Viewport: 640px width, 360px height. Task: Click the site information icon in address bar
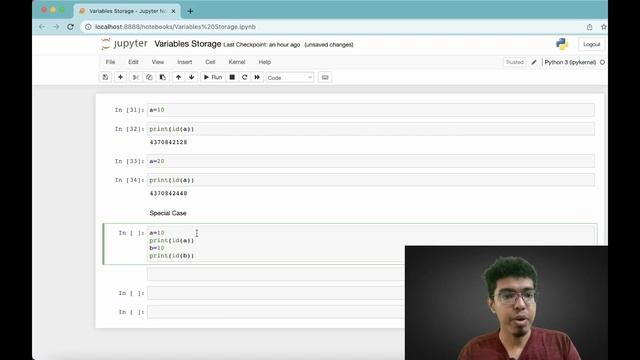pos(88,27)
